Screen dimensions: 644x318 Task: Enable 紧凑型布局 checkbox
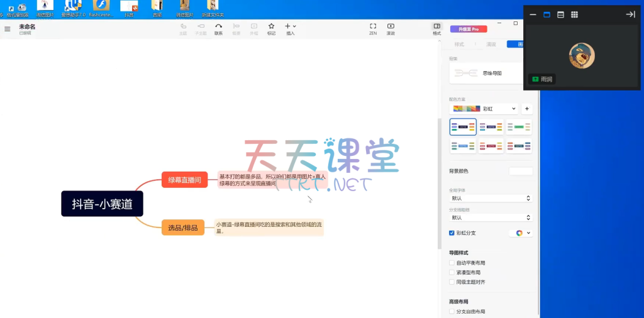click(452, 273)
